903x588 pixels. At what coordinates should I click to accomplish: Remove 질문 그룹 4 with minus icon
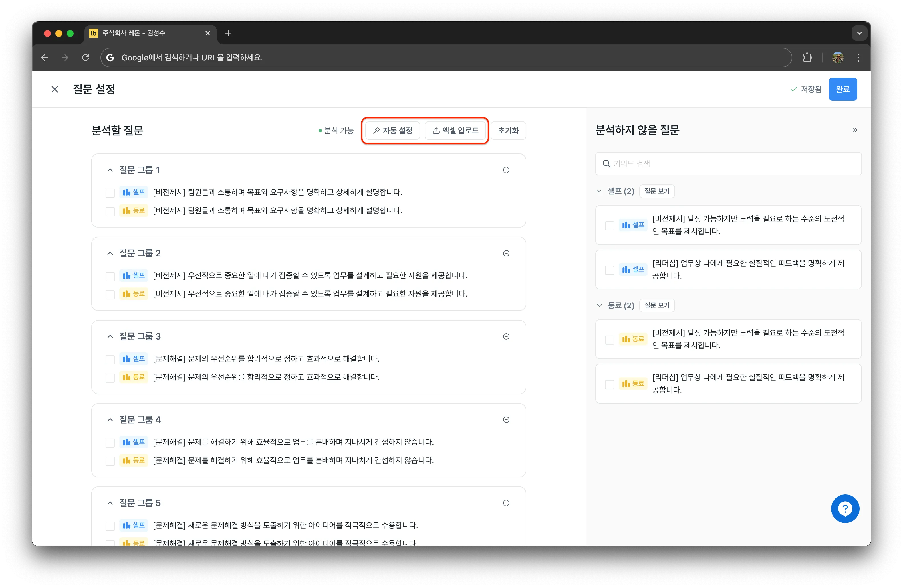tap(506, 420)
